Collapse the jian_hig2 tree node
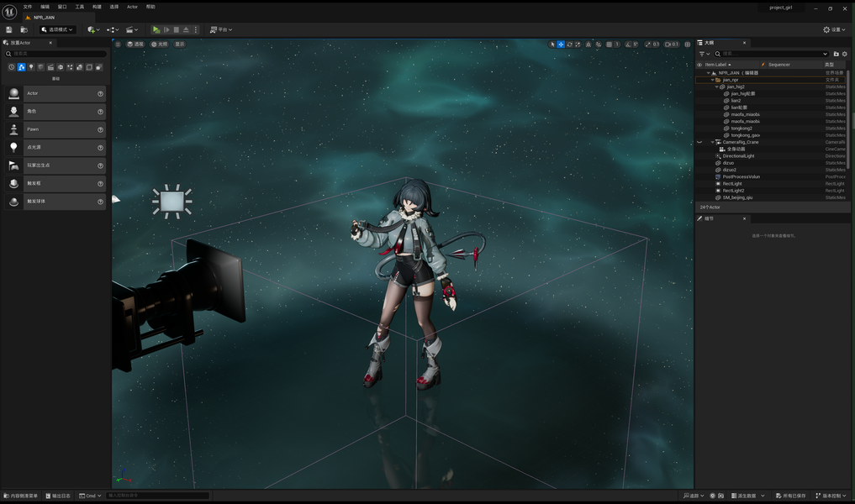 716,87
